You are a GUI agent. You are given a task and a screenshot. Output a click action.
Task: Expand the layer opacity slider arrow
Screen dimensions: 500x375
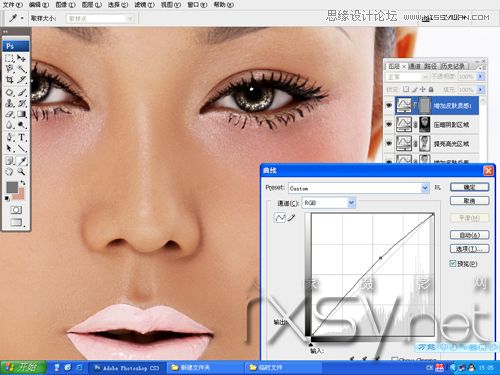tap(480, 76)
